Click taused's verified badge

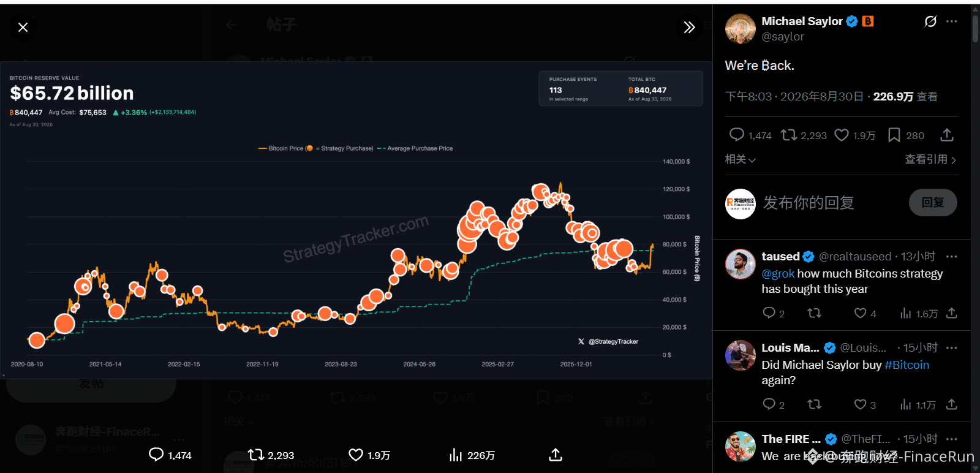pyautogui.click(x=809, y=257)
